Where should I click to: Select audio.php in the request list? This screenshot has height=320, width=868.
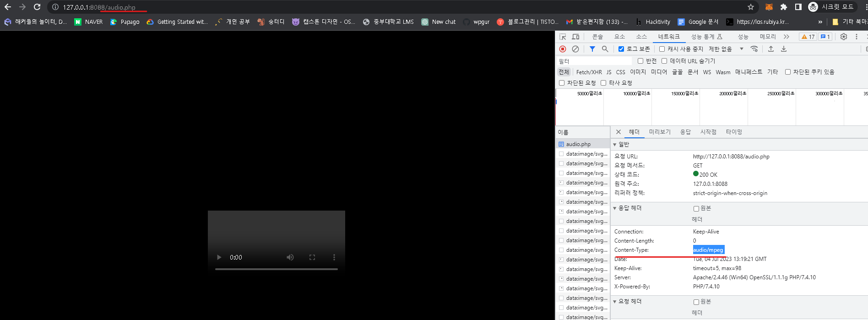click(x=583, y=144)
